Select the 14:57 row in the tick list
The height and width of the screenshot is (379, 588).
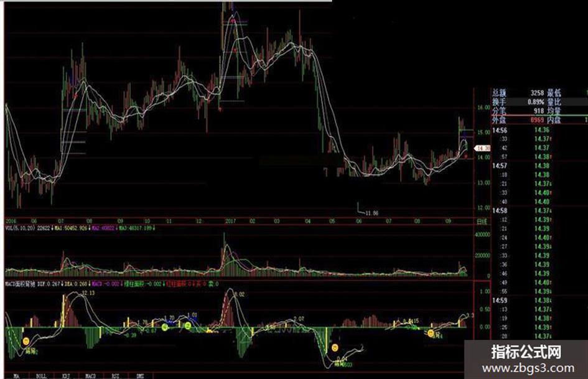click(540, 166)
